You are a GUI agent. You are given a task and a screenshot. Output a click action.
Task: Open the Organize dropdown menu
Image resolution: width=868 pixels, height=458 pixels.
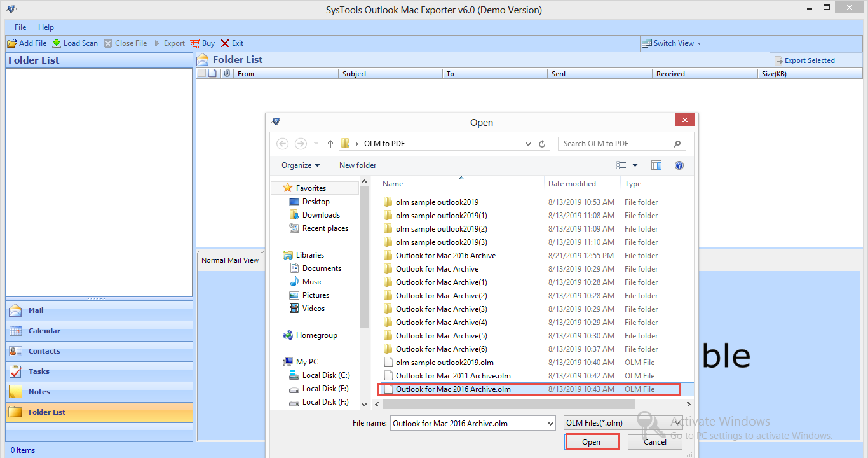tap(301, 165)
